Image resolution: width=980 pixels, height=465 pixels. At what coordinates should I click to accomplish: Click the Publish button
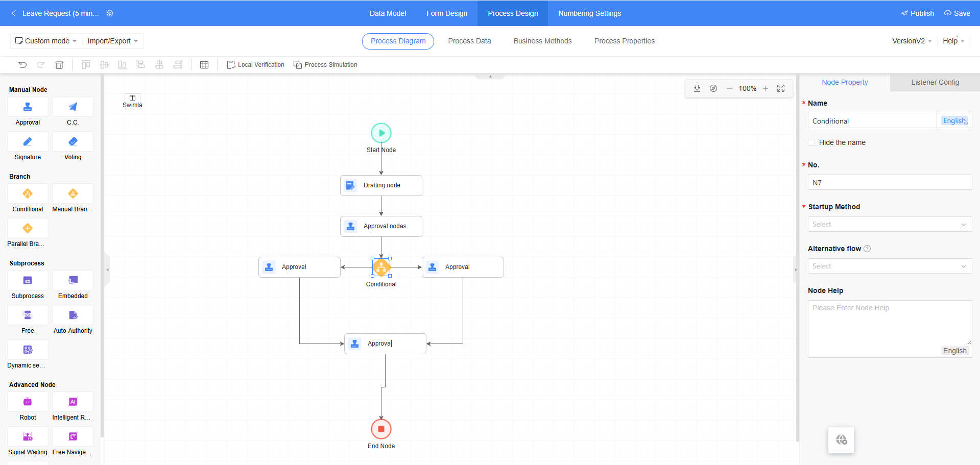(x=917, y=13)
